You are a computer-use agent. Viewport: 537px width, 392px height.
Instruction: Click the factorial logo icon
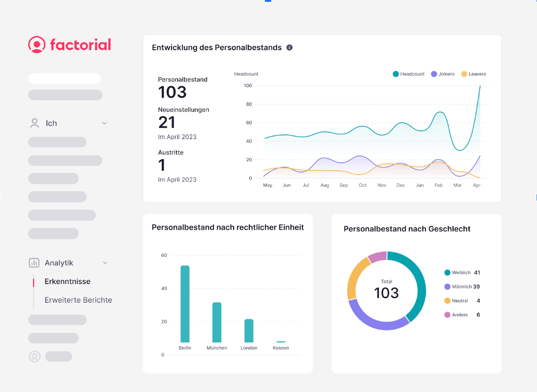tap(36, 45)
